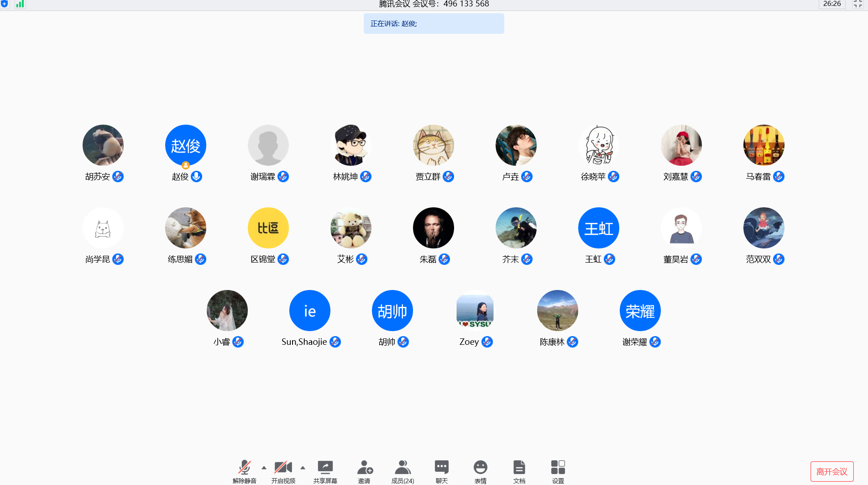The height and width of the screenshot is (485, 868).
Task: Select 区锦堂's yellow avatar
Action: (268, 228)
